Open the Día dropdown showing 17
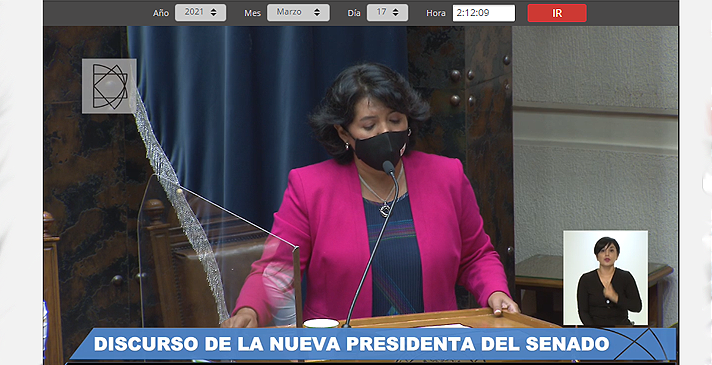712x365 pixels. tap(387, 13)
